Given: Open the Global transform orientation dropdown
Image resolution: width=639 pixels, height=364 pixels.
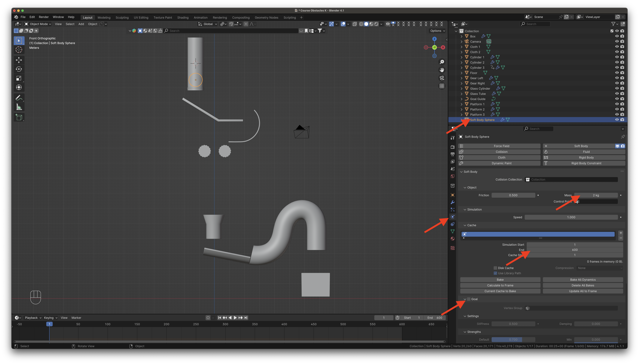Looking at the screenshot, I should (208, 24).
